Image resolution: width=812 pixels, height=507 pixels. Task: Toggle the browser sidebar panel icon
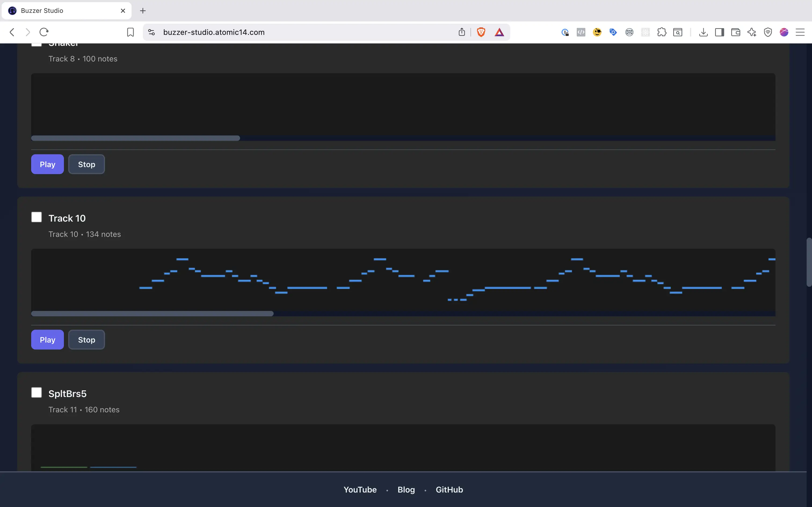(719, 32)
